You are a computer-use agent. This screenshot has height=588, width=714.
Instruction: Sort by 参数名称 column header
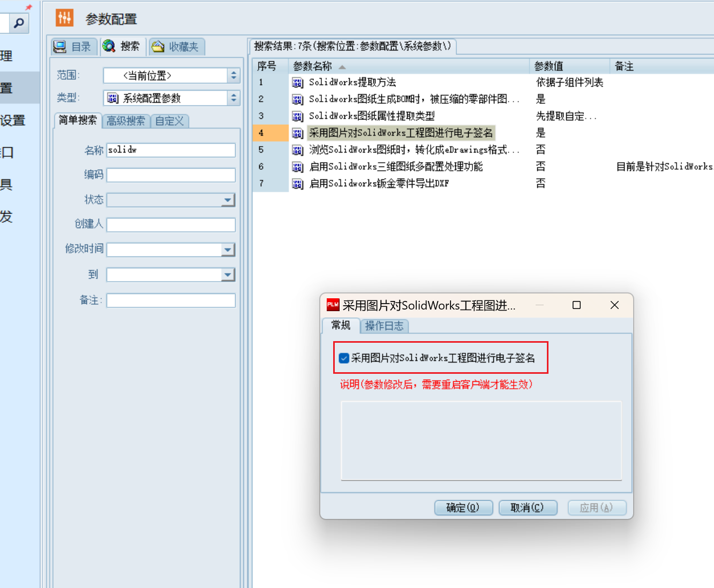[409, 66]
